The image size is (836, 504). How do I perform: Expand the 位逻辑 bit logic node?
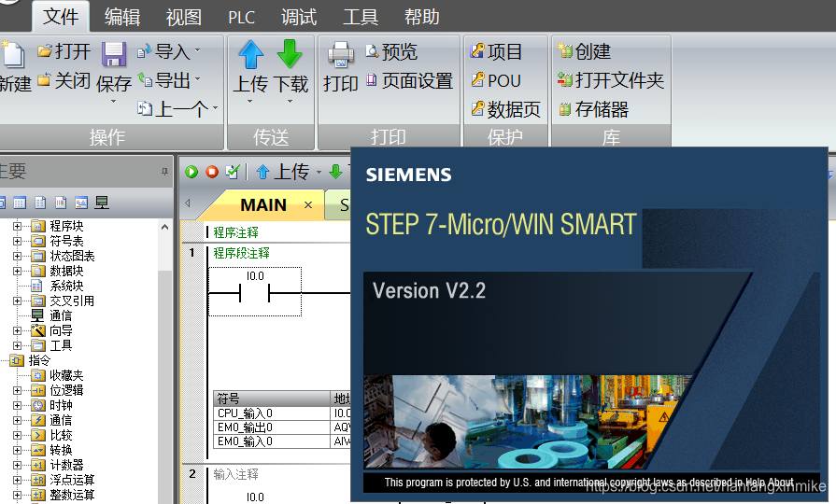18,390
